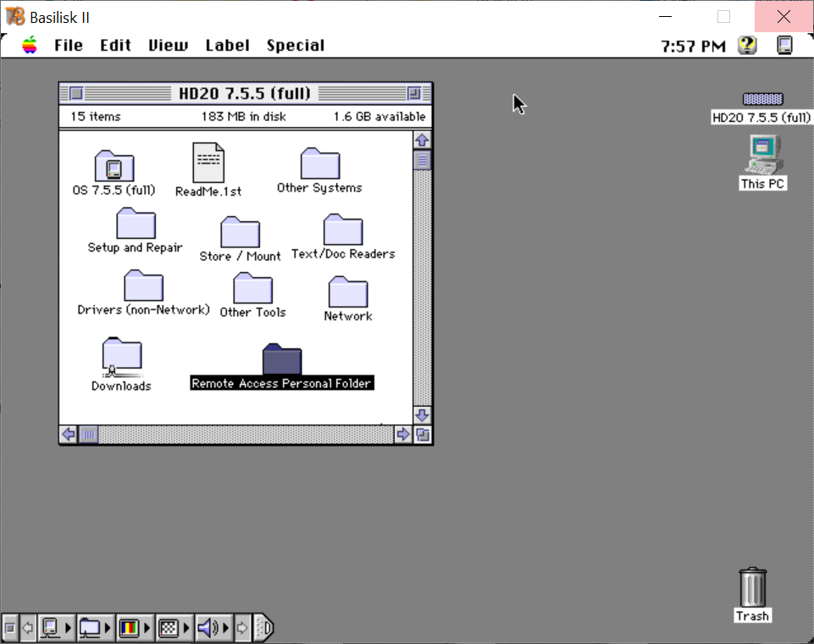Image resolution: width=814 pixels, height=644 pixels.
Task: Click the window size box in corner
Action: coord(423,434)
